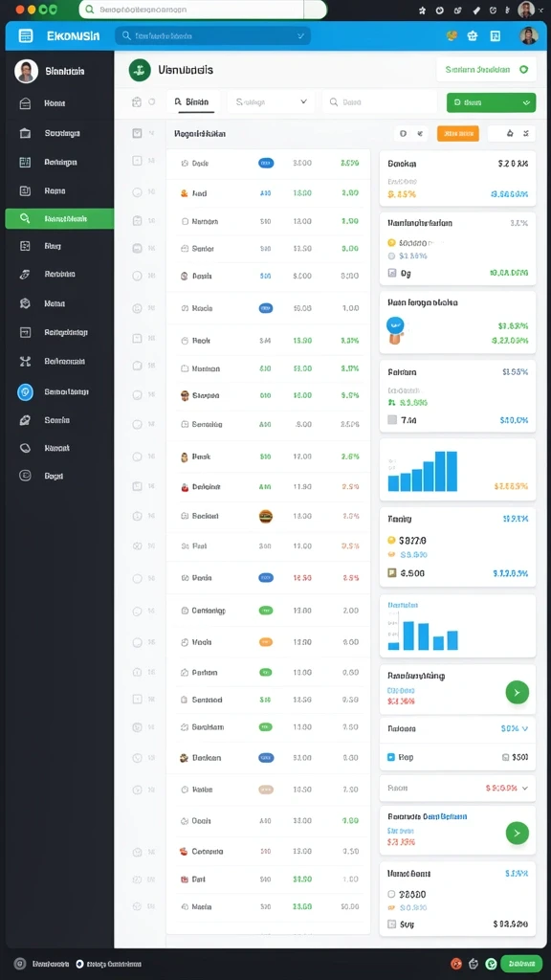The image size is (551, 980).
Task: Click the star icon in the top system bar
Action: [x=422, y=10]
